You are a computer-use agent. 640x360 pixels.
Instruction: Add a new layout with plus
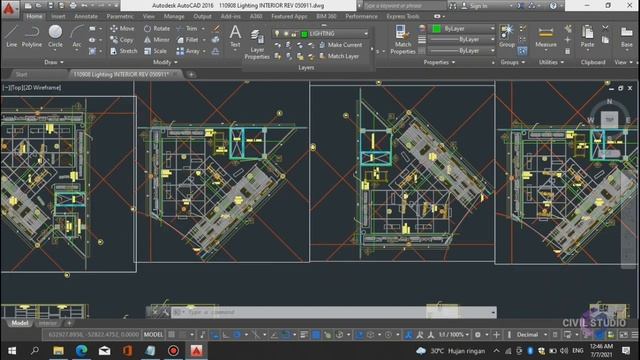(x=69, y=323)
